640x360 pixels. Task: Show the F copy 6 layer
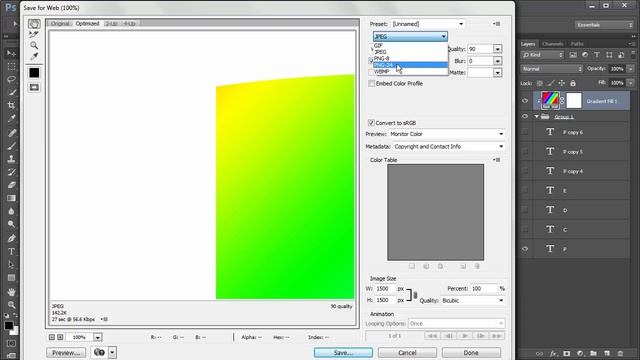point(525,132)
